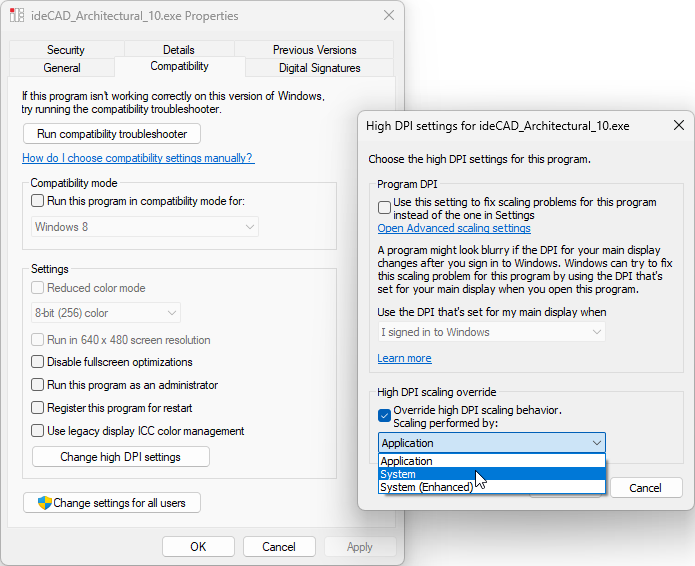Click OK in the Properties window
The image size is (695, 566).
point(198,546)
